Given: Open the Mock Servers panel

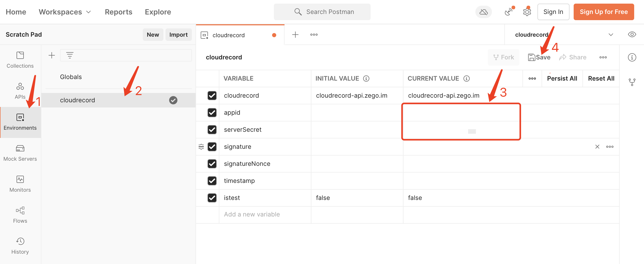Looking at the screenshot, I should click(x=20, y=153).
